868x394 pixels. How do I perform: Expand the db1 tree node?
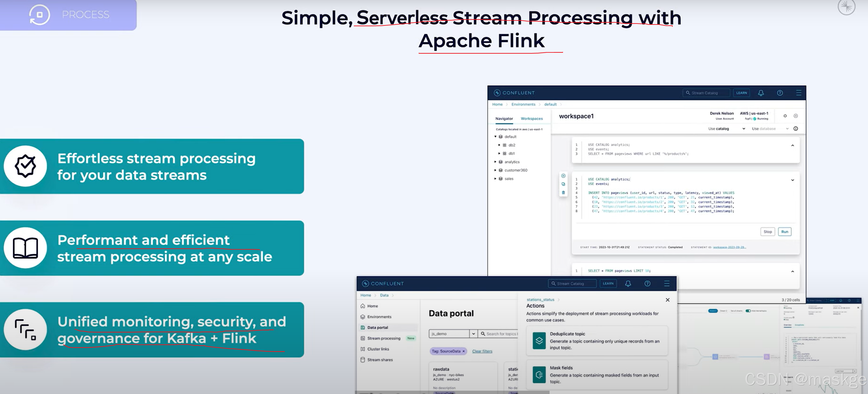(x=499, y=153)
